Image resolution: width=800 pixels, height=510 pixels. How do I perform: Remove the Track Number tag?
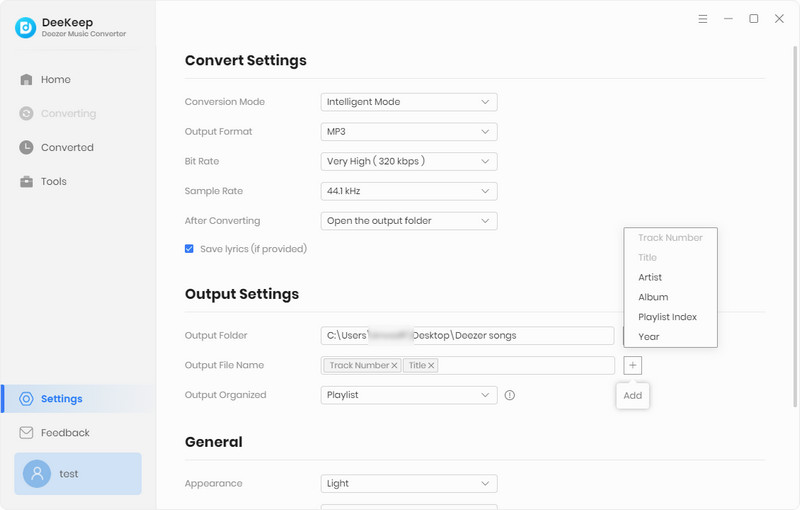tap(394, 366)
